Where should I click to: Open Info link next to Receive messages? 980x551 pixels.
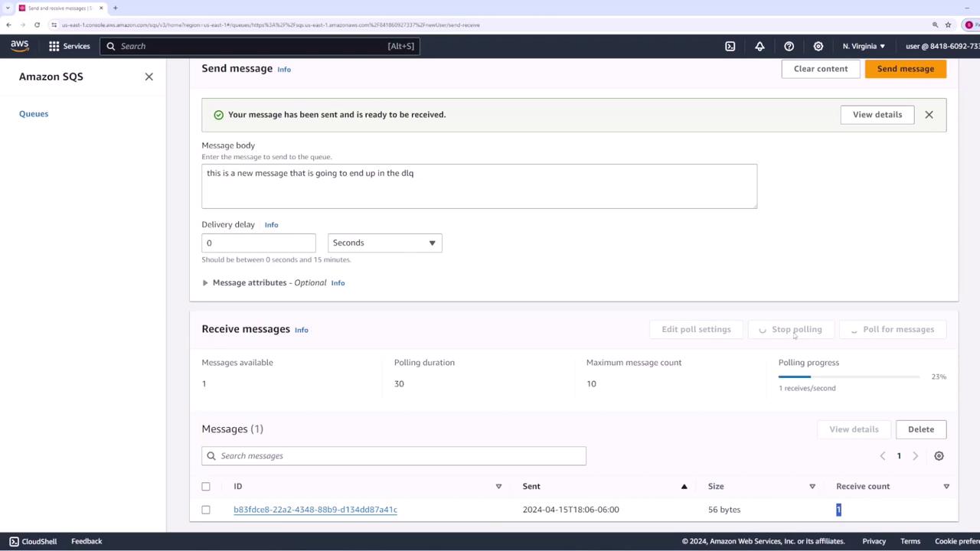302,331
